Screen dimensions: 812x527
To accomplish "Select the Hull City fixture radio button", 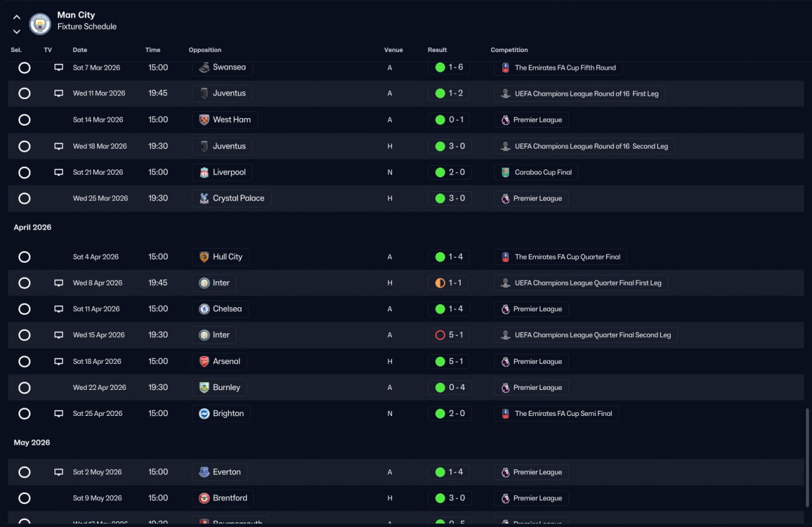I will [24, 257].
